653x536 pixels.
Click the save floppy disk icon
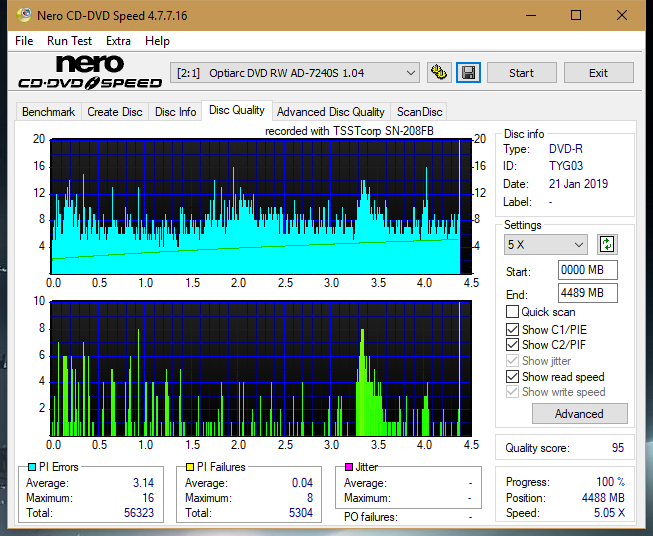(x=469, y=73)
